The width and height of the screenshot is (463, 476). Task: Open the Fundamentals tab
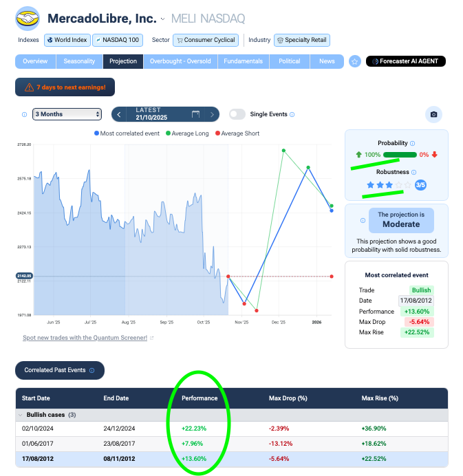coord(243,61)
